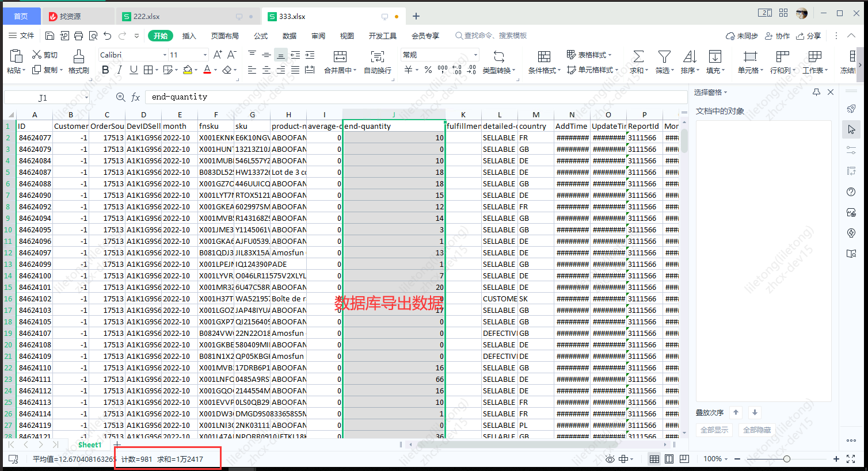Click the Hide All (全部隐藏) button
The height and width of the screenshot is (471, 868).
coord(757,430)
